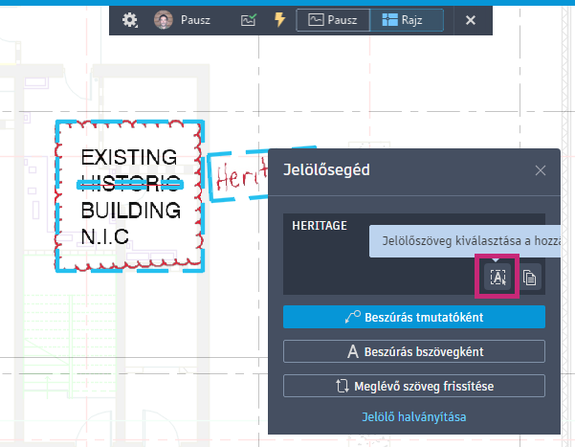Click the BUILDING text in drawing
Image resolution: width=575 pixels, height=447 pixels.
(131, 210)
